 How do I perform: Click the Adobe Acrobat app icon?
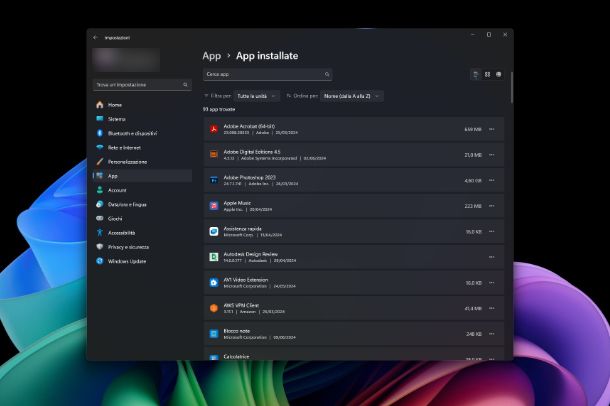pos(214,129)
